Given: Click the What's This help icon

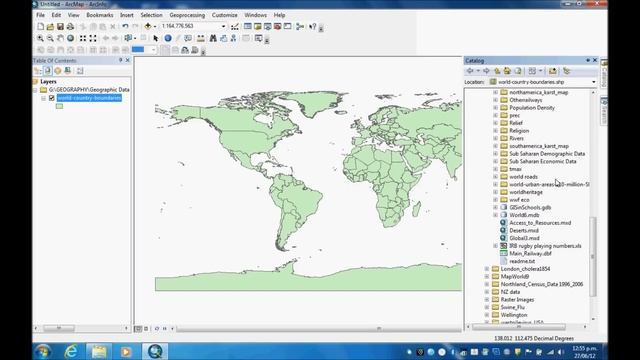Looking at the screenshot, I should tap(313, 27).
